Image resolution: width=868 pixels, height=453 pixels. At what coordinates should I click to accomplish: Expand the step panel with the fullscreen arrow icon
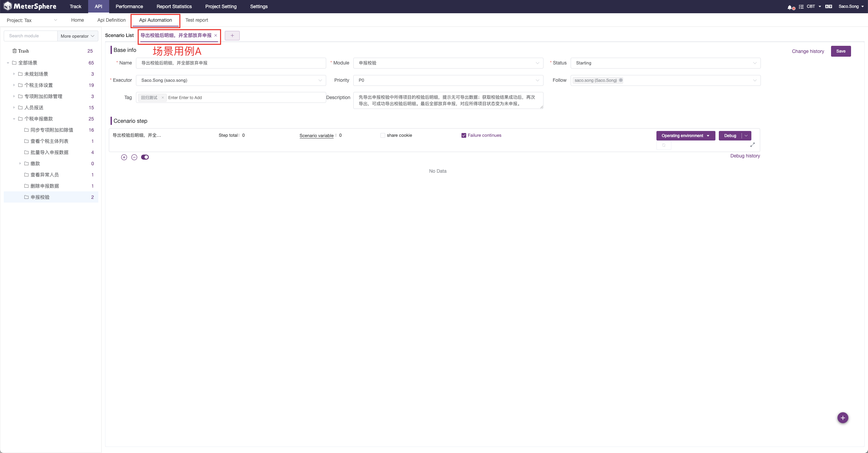pyautogui.click(x=752, y=145)
